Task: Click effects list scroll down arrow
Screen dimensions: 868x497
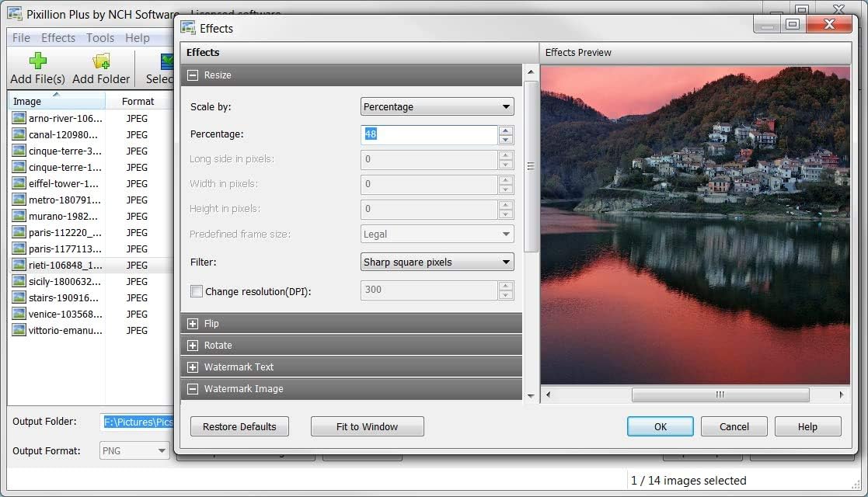Action: point(531,396)
